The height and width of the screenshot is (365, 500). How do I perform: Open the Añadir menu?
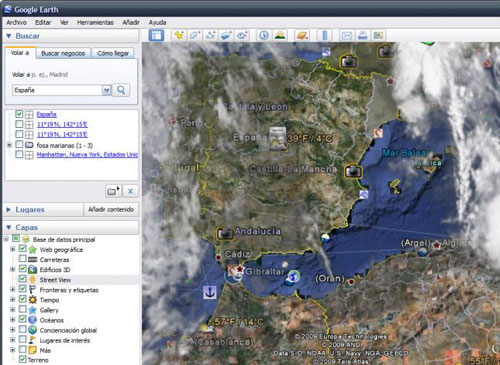[131, 22]
